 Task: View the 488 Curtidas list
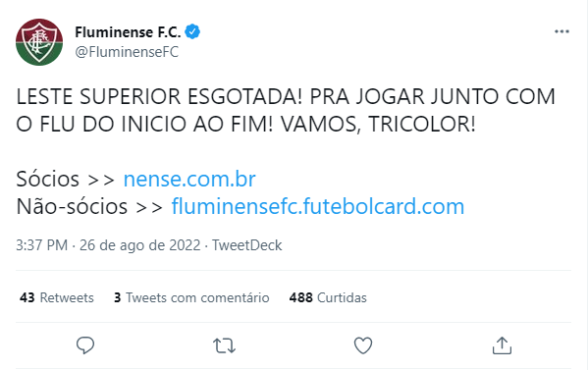(328, 297)
